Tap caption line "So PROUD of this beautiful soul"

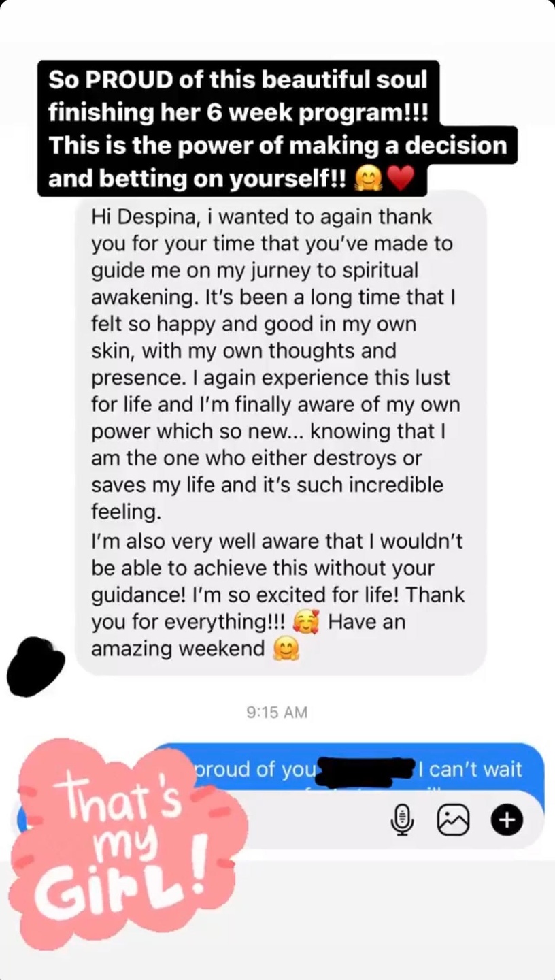[238, 80]
